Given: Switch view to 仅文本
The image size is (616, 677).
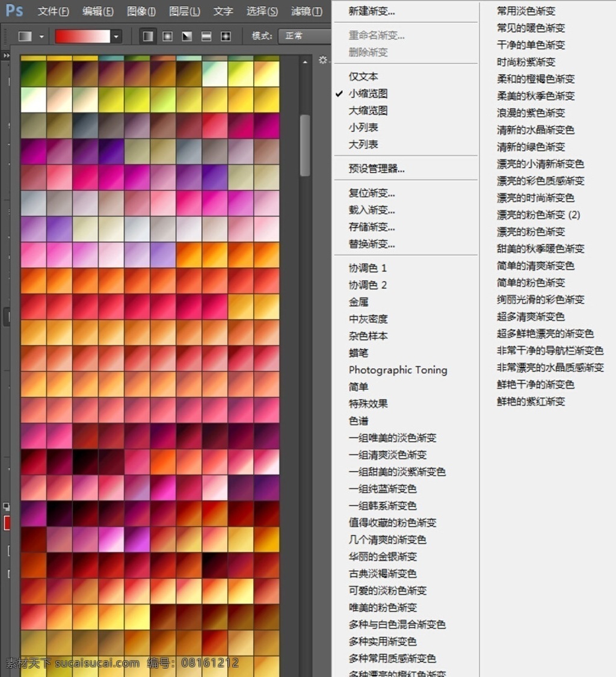Looking at the screenshot, I should coord(363,76).
